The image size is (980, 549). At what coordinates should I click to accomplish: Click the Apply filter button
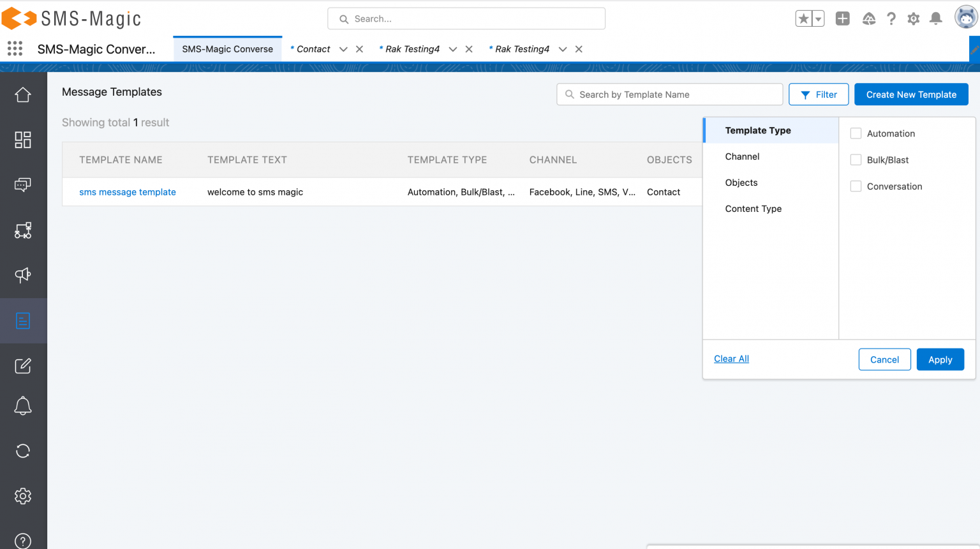point(940,359)
